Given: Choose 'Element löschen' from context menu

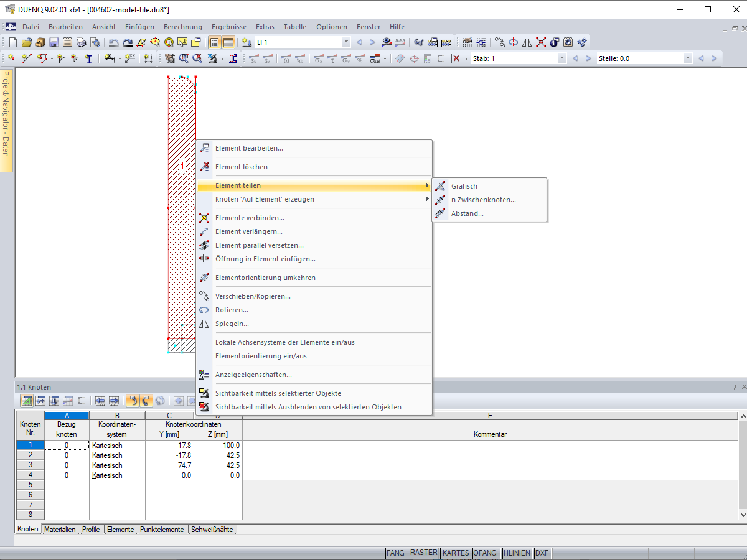Looking at the screenshot, I should [314, 167].
